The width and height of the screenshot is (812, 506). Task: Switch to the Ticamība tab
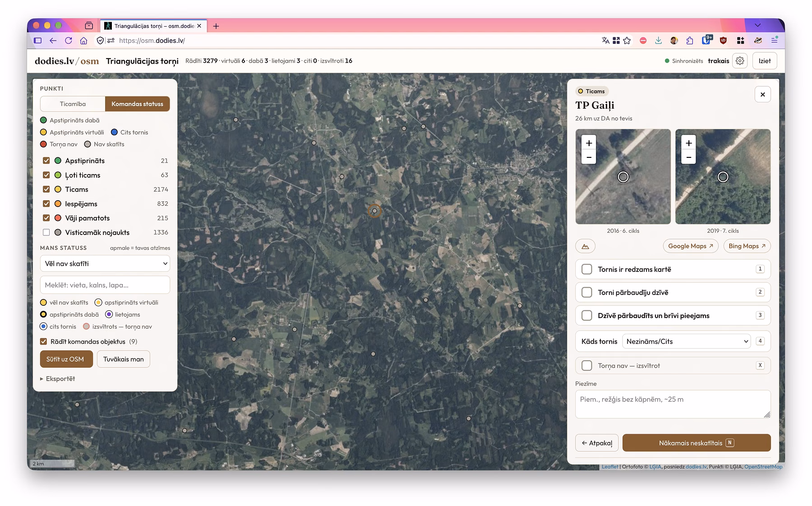click(x=73, y=104)
